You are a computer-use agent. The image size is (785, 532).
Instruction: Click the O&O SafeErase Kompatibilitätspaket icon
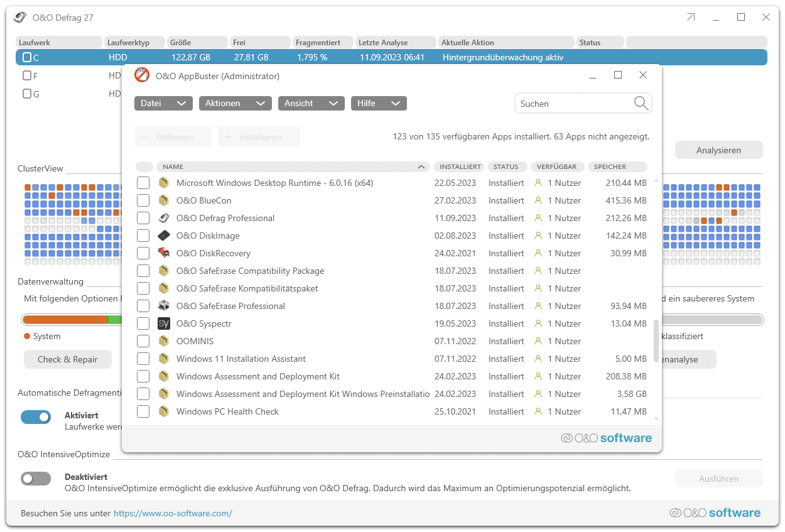pos(164,288)
